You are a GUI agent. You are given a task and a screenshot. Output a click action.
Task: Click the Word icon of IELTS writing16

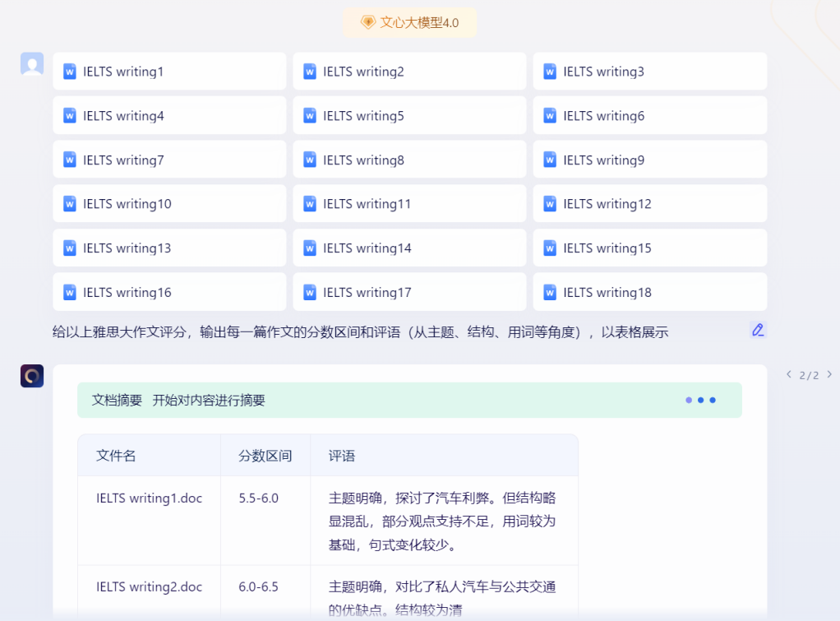coord(70,292)
